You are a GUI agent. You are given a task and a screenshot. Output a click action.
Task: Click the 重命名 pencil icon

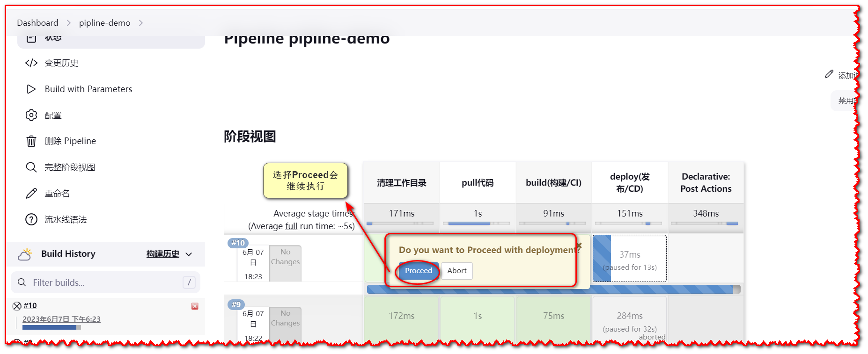click(31, 193)
